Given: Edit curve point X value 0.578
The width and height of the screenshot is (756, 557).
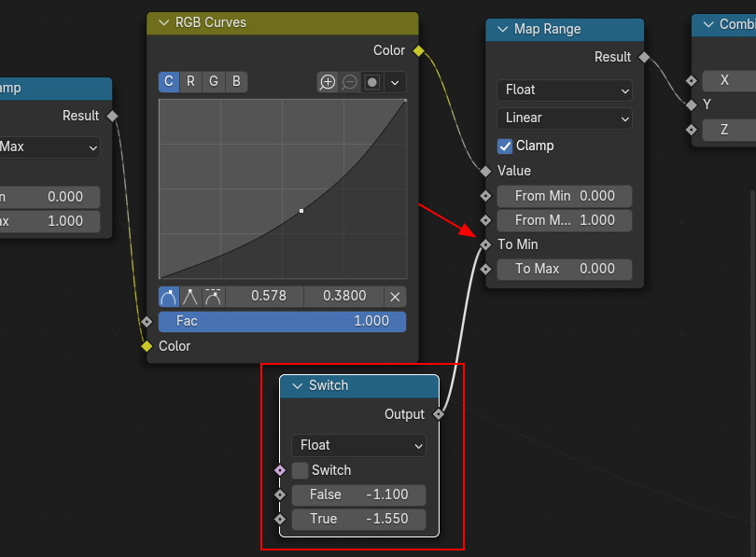Looking at the screenshot, I should pyautogui.click(x=265, y=296).
